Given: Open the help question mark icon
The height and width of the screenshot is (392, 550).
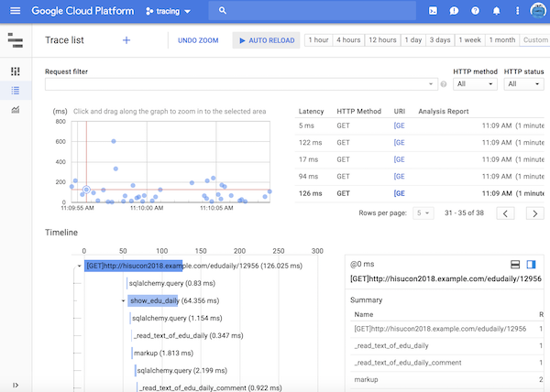Looking at the screenshot, I should 475,11.
